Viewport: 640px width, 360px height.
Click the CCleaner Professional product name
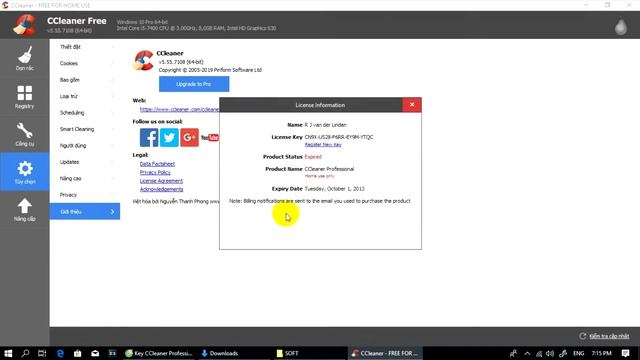coord(329,169)
